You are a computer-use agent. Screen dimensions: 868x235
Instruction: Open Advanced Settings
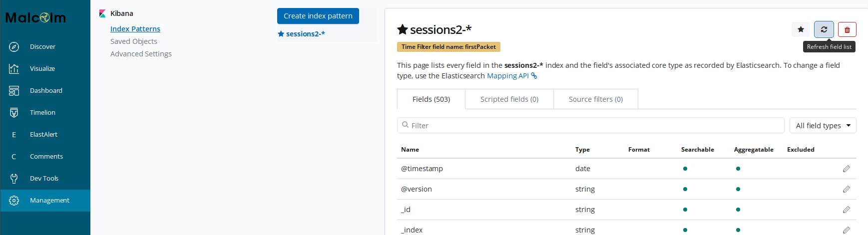coord(141,54)
